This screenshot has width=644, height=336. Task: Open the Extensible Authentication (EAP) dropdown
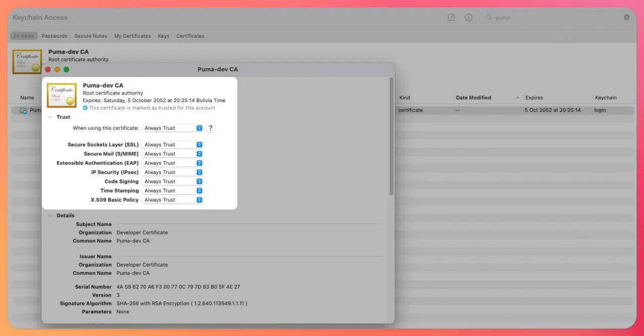point(173,163)
